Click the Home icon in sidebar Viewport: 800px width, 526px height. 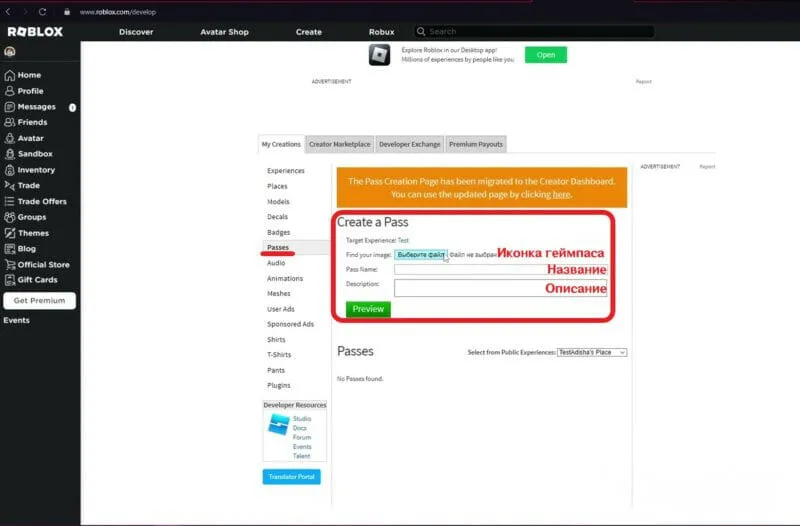coord(10,75)
